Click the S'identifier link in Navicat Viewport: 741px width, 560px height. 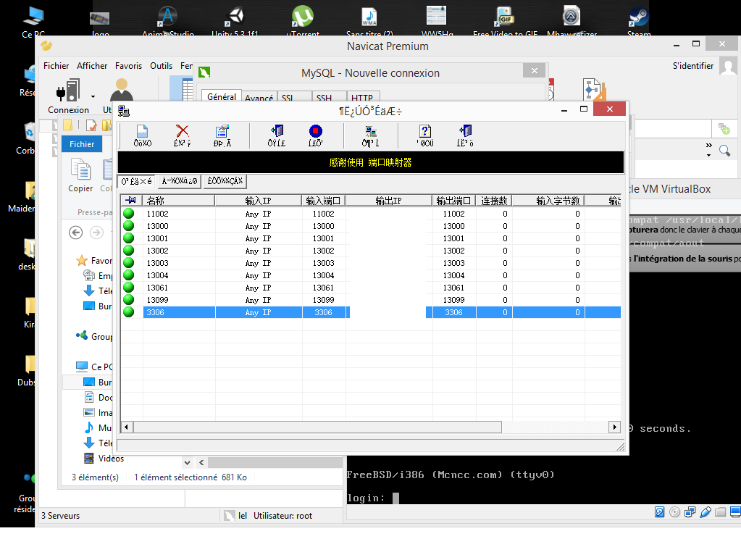(x=692, y=66)
